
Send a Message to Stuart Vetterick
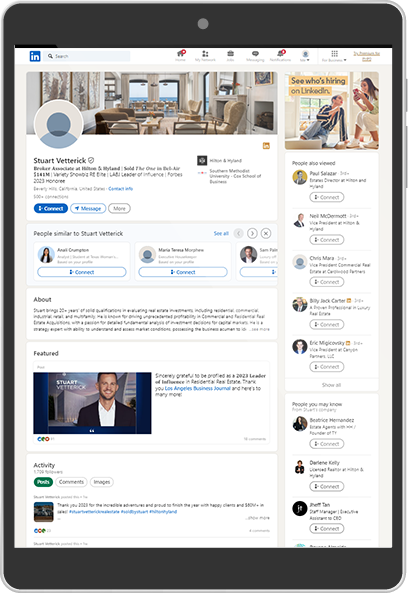pyautogui.click(x=88, y=208)
